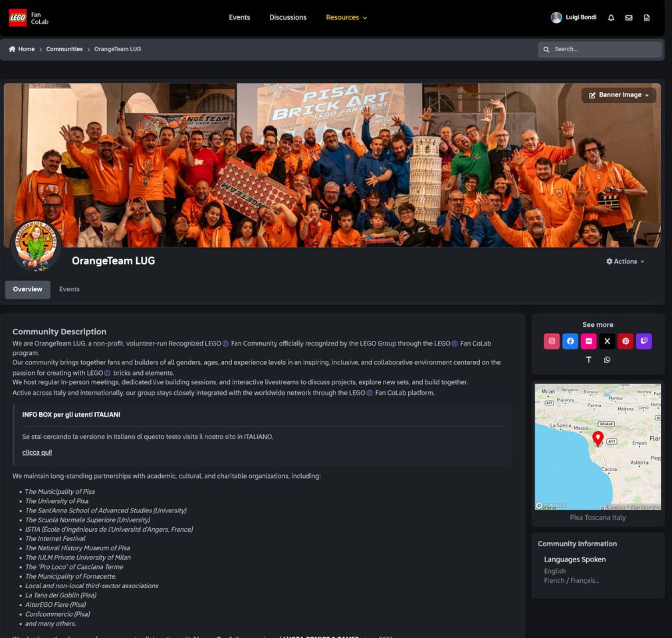The image size is (672, 638).
Task: Open OrangeTeam's X (Twitter) link
Action: pyautogui.click(x=607, y=341)
